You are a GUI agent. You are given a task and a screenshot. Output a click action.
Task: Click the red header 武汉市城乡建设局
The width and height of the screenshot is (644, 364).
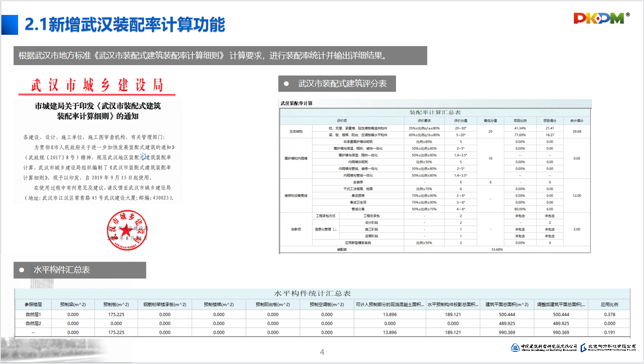[x=97, y=85]
